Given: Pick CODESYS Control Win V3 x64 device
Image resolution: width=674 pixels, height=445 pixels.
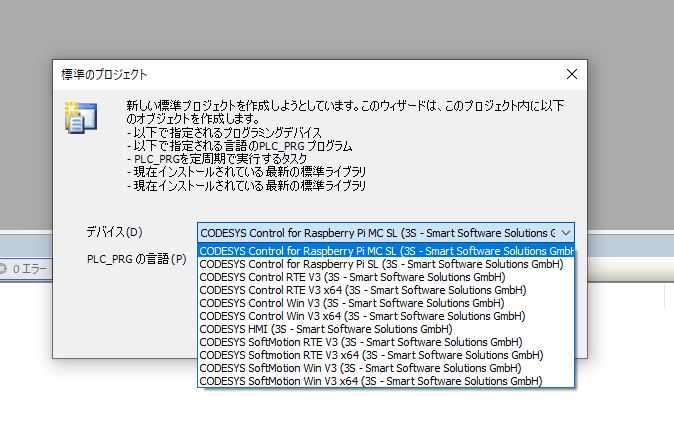Looking at the screenshot, I should pos(386,316).
